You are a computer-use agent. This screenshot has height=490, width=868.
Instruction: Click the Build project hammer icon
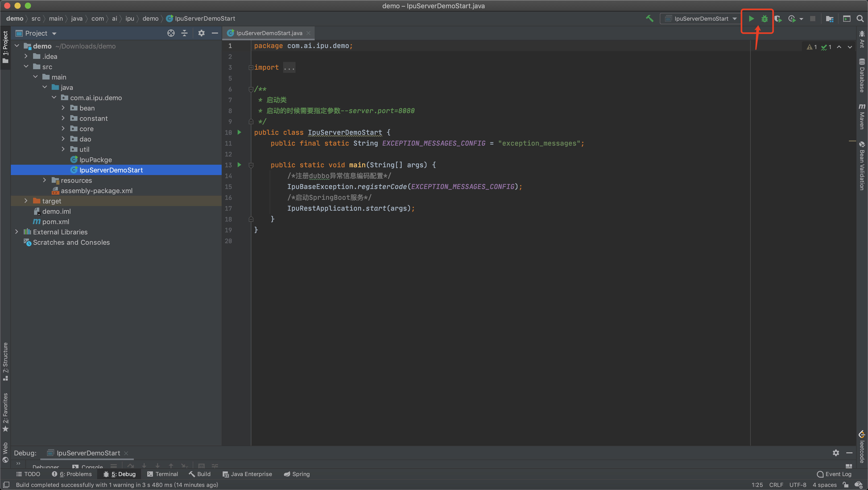(649, 19)
